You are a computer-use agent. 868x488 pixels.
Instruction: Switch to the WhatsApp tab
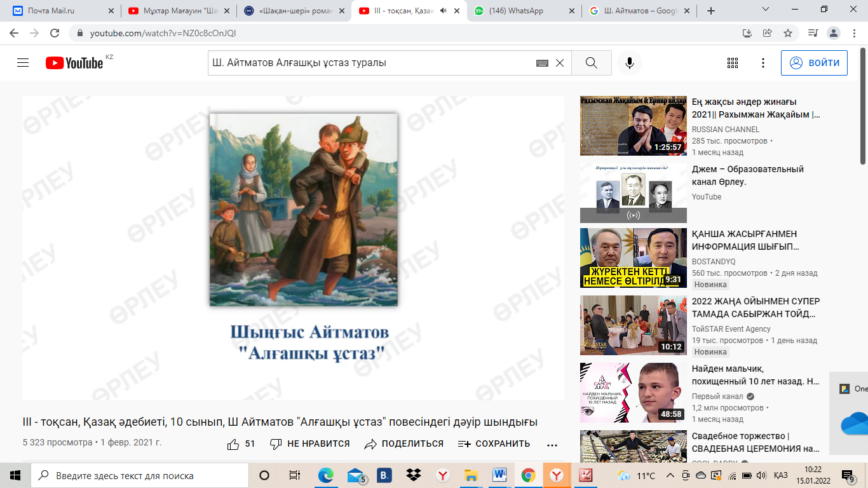pos(524,11)
